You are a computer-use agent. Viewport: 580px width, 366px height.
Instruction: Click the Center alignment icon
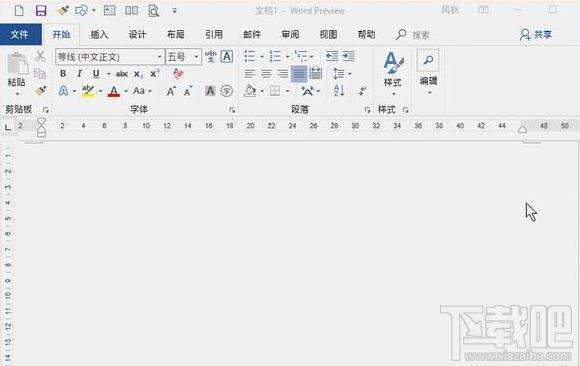pos(266,73)
